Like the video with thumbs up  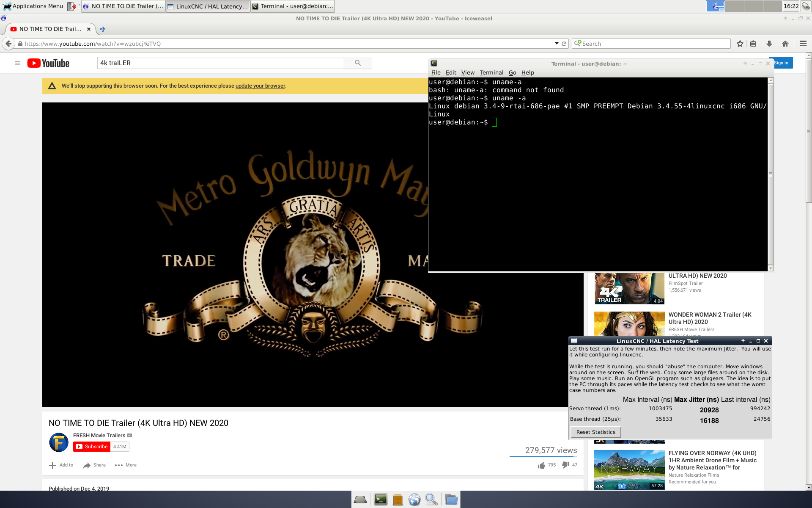tap(541, 465)
